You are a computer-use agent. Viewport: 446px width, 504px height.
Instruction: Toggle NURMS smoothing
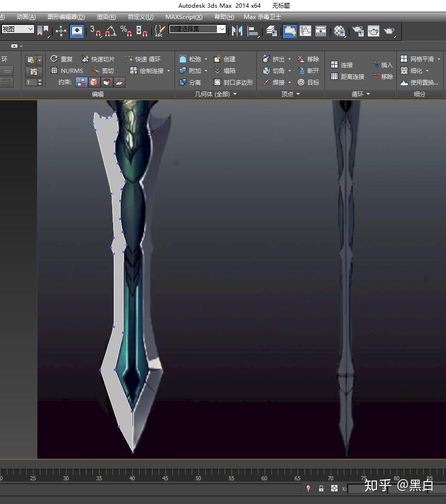pyautogui.click(x=67, y=71)
